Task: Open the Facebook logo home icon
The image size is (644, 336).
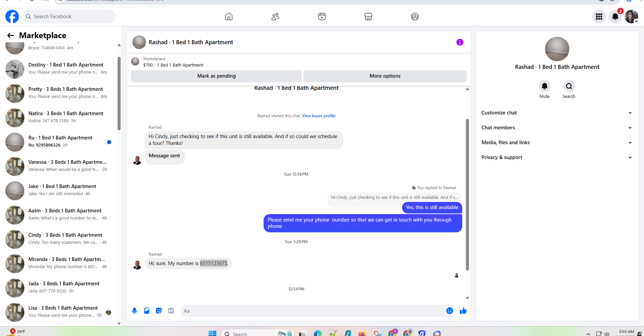Action: click(x=12, y=17)
